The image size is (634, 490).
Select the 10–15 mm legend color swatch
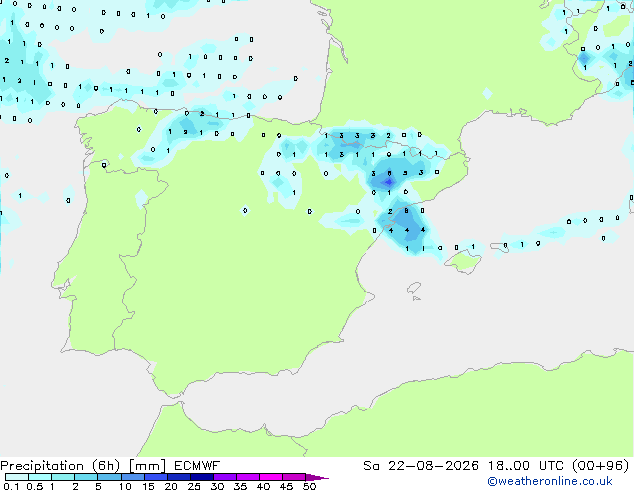[132, 477]
